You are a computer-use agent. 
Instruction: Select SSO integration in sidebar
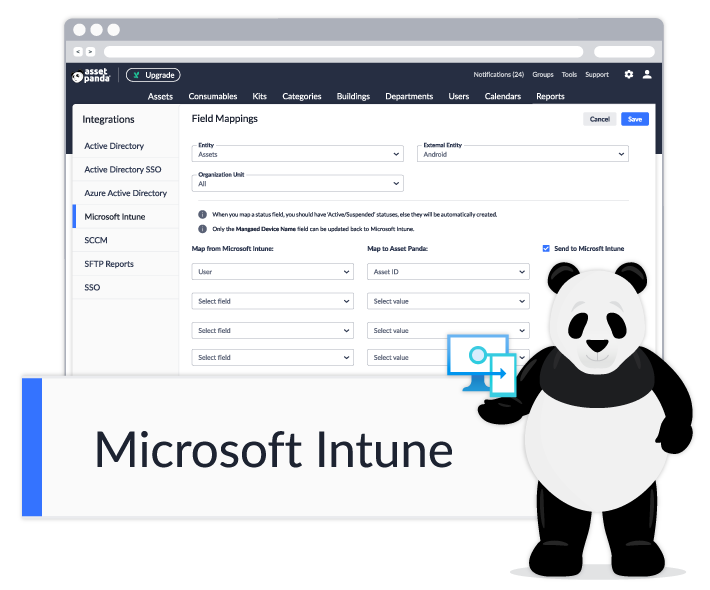[x=126, y=287]
